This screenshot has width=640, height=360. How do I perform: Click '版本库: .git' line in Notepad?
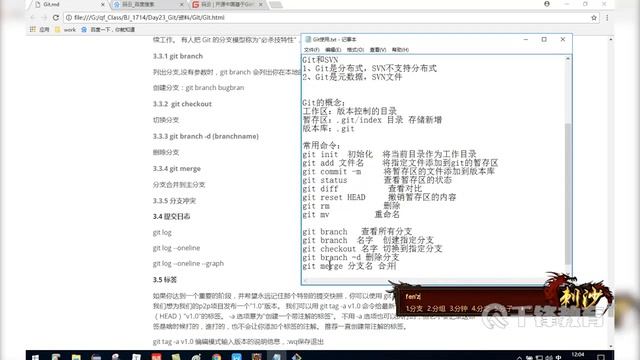pyautogui.click(x=329, y=129)
